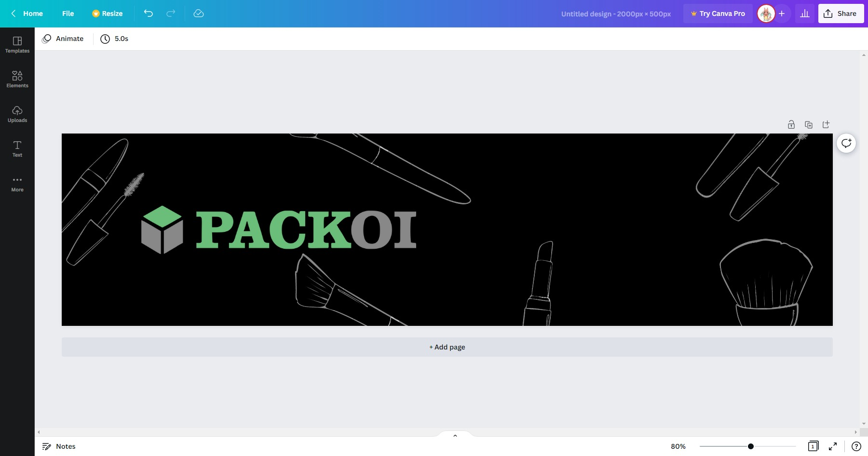This screenshot has height=456, width=868.
Task: Add collaborators with plus icon
Action: (782, 13)
